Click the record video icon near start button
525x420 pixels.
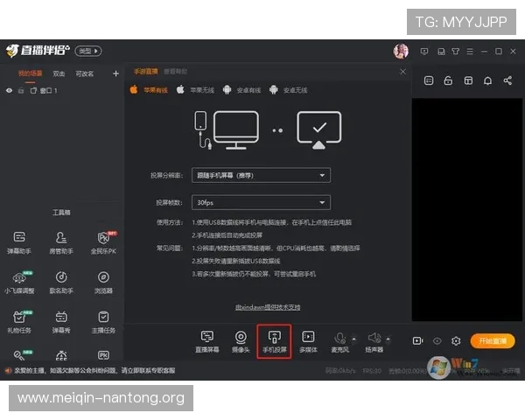tap(417, 341)
